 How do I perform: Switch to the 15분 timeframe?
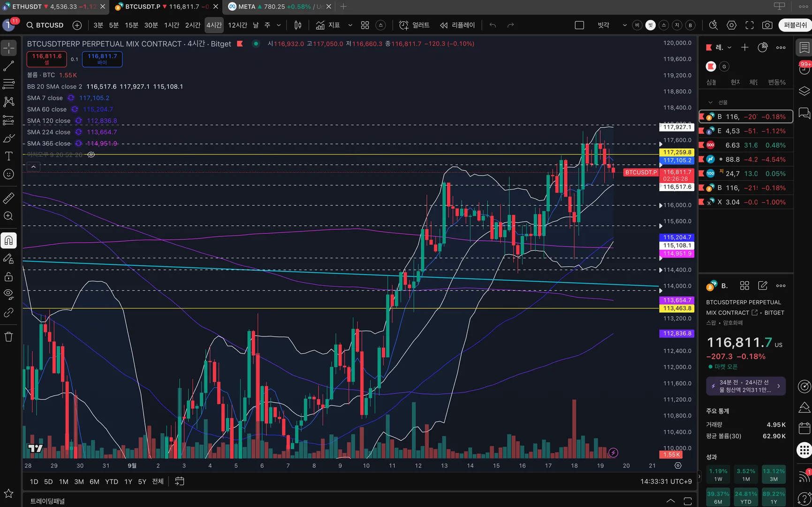click(x=131, y=25)
